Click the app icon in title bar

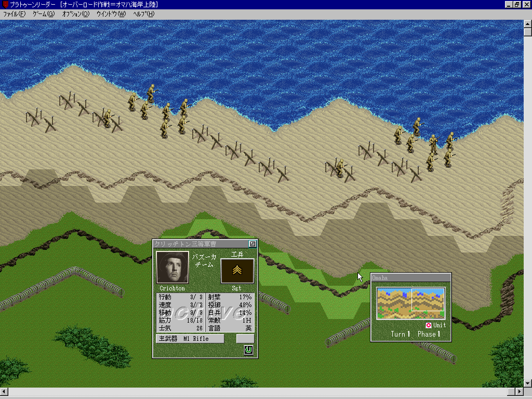click(x=5, y=4)
